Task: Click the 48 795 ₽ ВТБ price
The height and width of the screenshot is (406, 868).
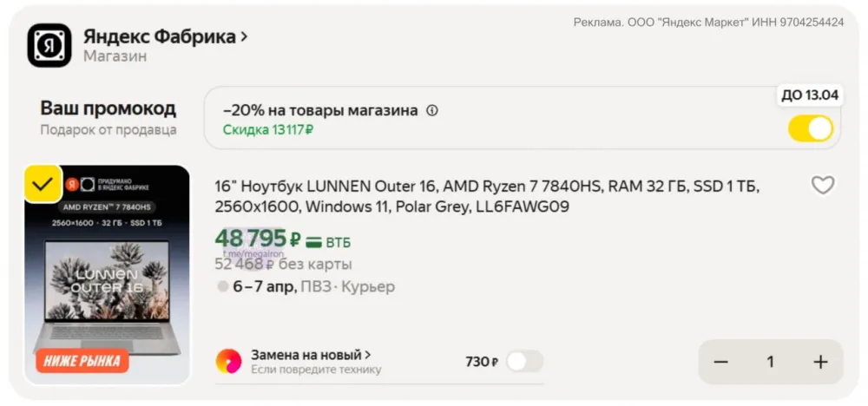Action: tap(259, 239)
